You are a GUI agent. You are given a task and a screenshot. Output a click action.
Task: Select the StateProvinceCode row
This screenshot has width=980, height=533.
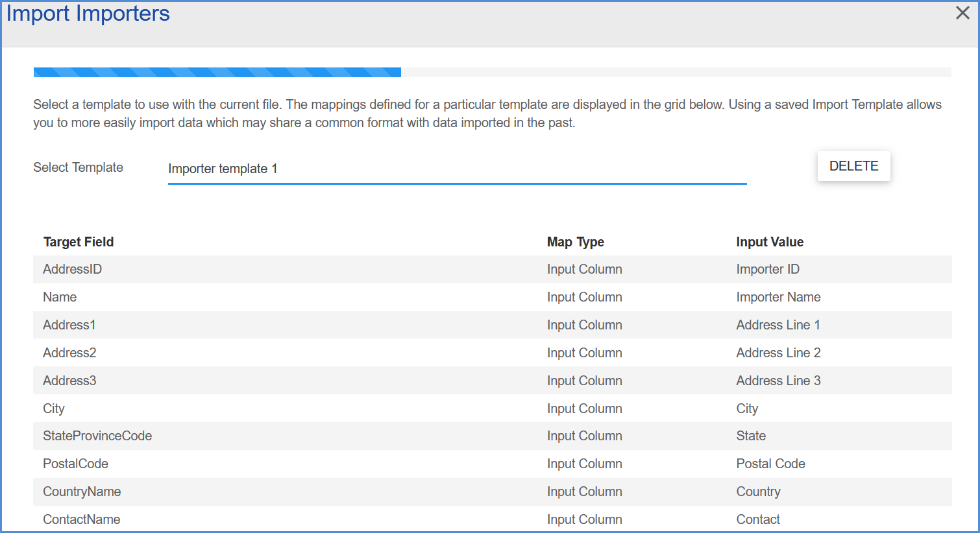click(x=493, y=436)
